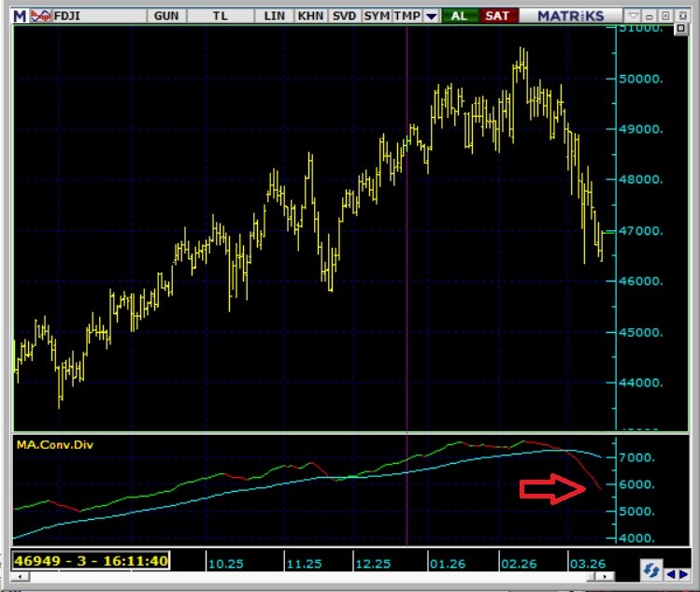Open the SYM toolbar menu
The image size is (700, 592).
pos(377,16)
